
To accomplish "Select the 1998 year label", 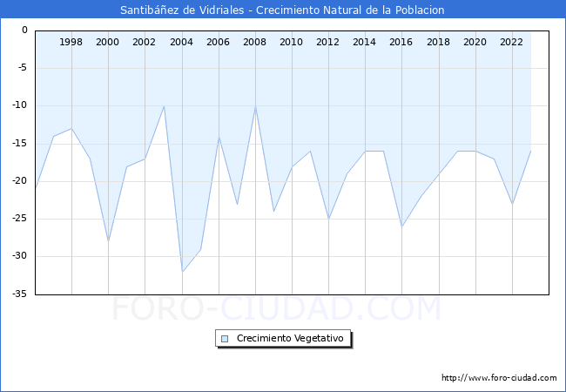I will click(x=71, y=42).
